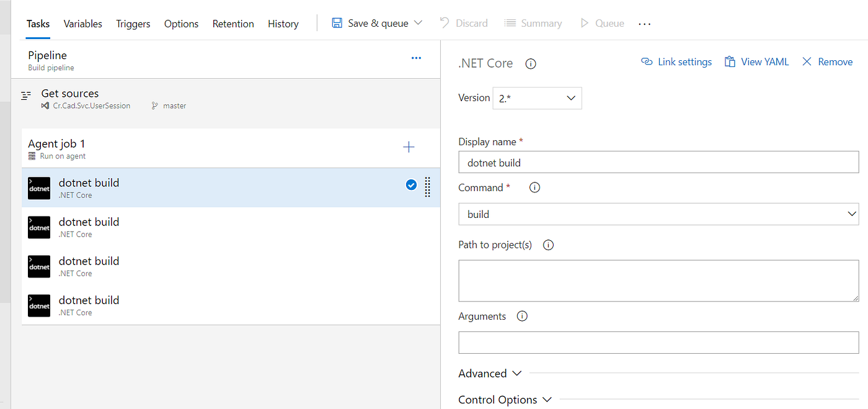Click the Link settings icon
Screen dimensions: 868x409
tap(647, 61)
